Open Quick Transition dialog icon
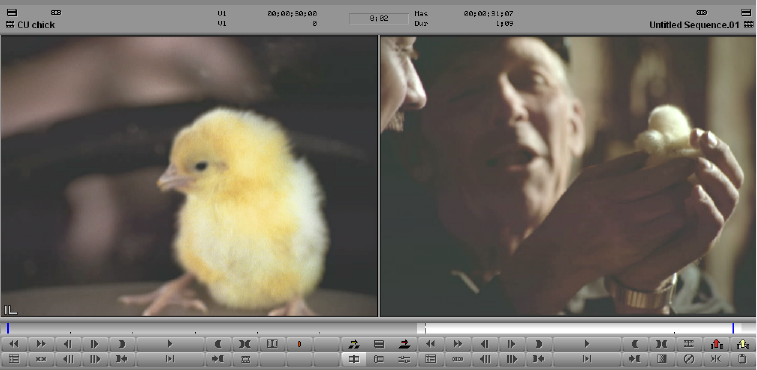This screenshot has width=757, height=370. (662, 359)
